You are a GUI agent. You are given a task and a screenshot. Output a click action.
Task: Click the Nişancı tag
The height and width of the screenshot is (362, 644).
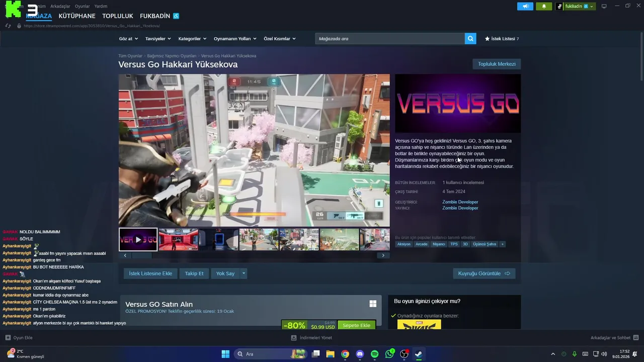439,244
